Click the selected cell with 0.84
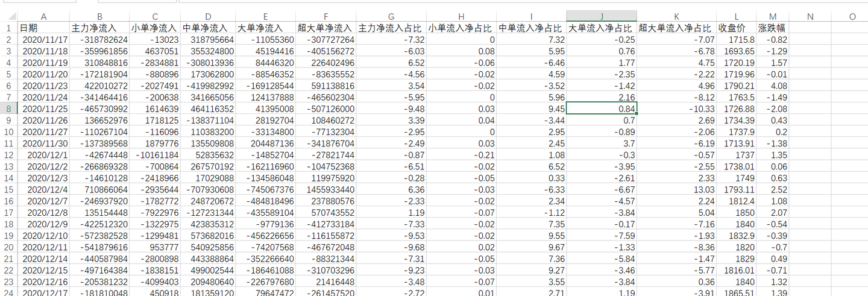This screenshot has height=296, width=868. 602,109
